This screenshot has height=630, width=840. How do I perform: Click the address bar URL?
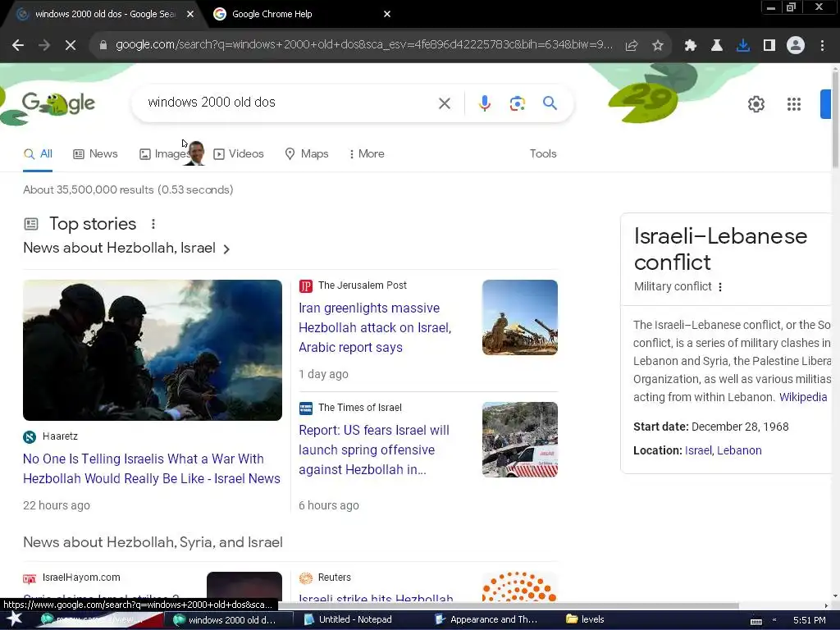tap(364, 45)
